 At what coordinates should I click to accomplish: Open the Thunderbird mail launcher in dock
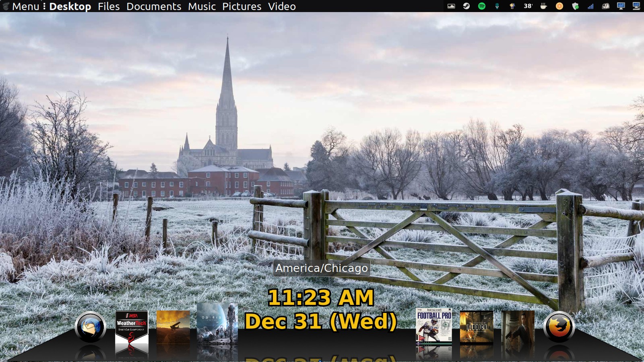pos(91,327)
